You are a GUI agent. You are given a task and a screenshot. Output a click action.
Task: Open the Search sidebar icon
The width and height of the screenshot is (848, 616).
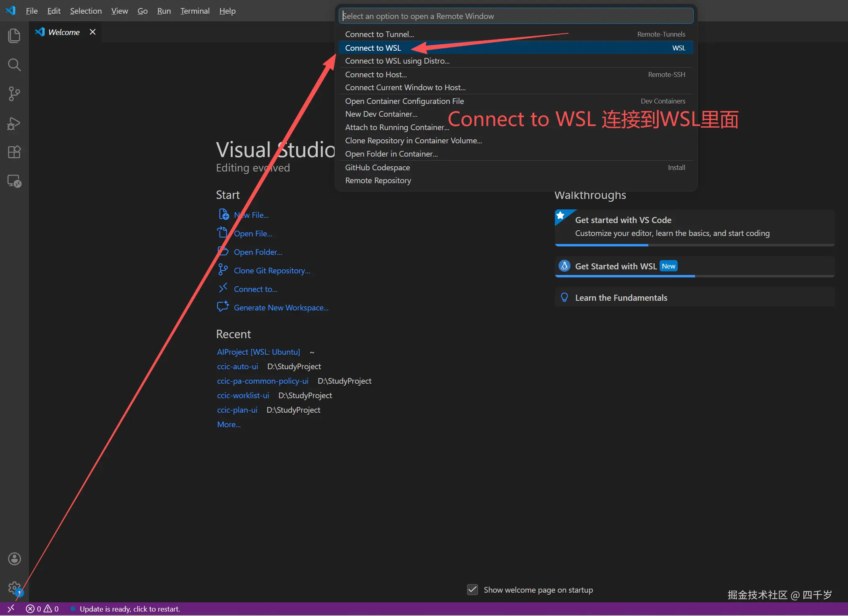[x=14, y=64]
